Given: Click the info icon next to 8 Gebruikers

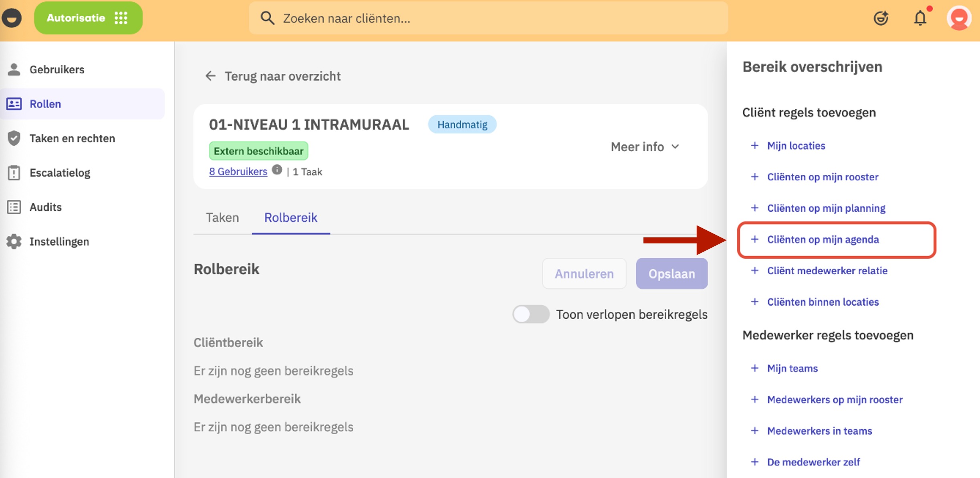Looking at the screenshot, I should 277,170.
